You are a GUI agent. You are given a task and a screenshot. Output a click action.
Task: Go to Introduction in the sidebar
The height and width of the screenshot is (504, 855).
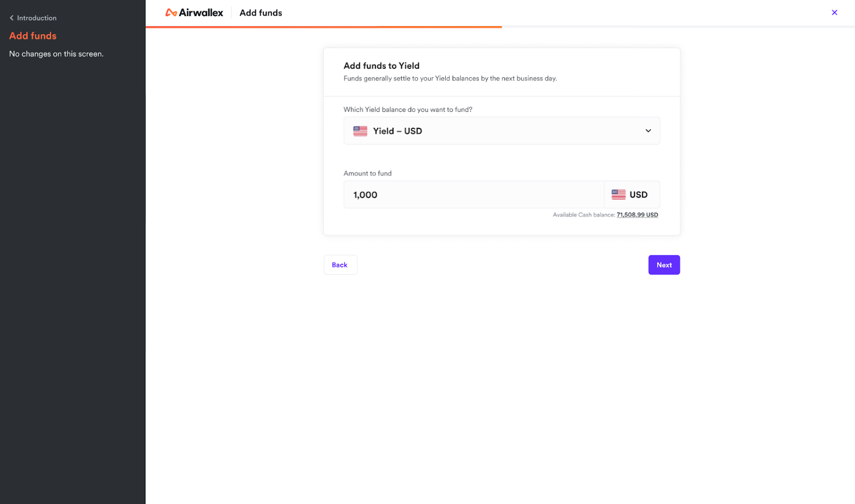click(36, 18)
